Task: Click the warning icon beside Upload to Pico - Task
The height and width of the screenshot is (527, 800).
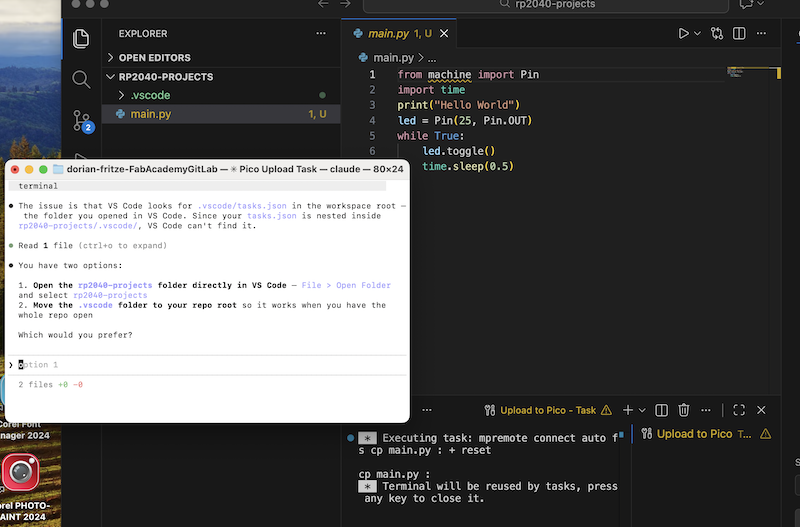Action: pyautogui.click(x=606, y=411)
